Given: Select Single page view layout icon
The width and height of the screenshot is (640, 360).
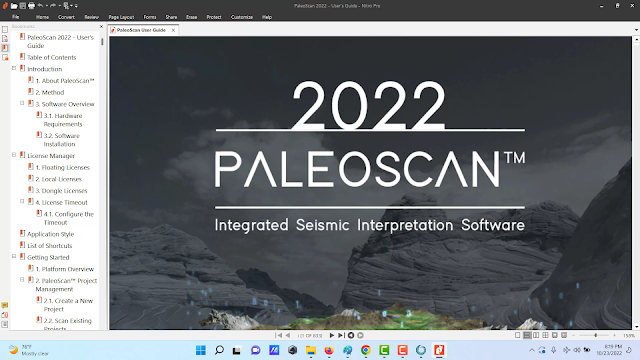Looking at the screenshot, I should point(518,335).
